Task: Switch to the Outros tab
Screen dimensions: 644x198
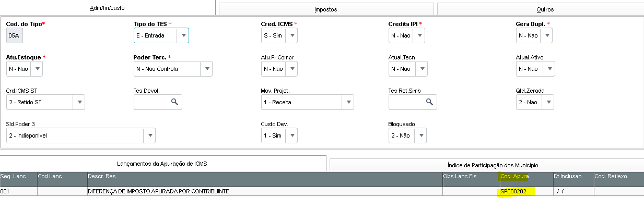Action: [541, 9]
